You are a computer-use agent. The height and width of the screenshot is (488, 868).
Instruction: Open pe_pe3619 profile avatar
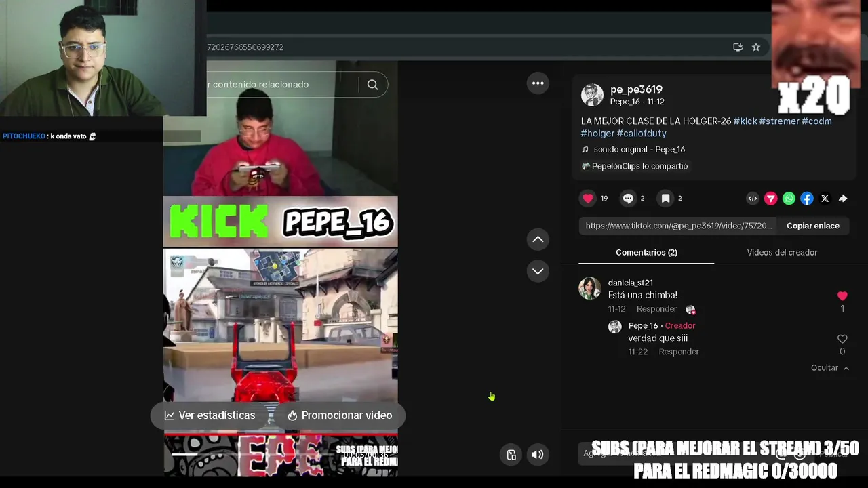592,95
